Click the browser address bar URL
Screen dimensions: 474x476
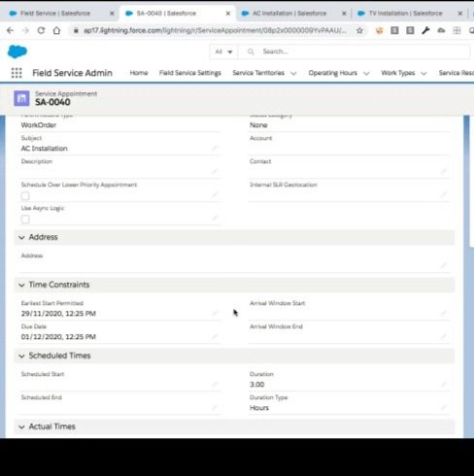click(x=215, y=30)
